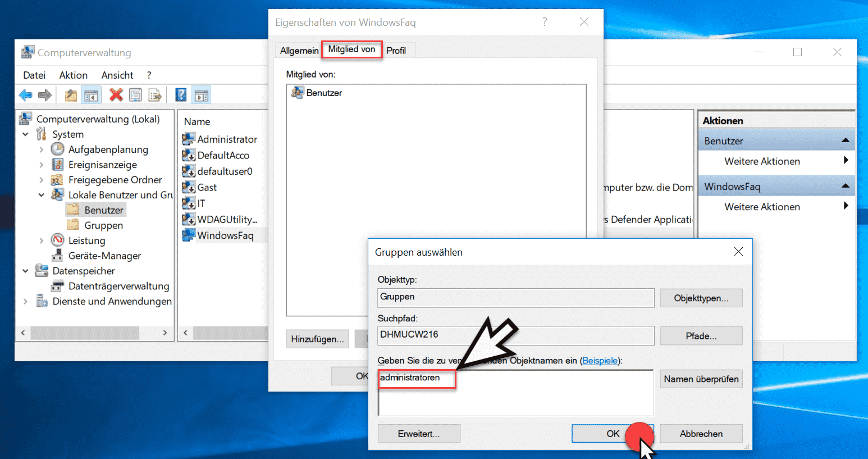Click the properties toolbar icon
The height and width of the screenshot is (459, 868).
tap(135, 95)
